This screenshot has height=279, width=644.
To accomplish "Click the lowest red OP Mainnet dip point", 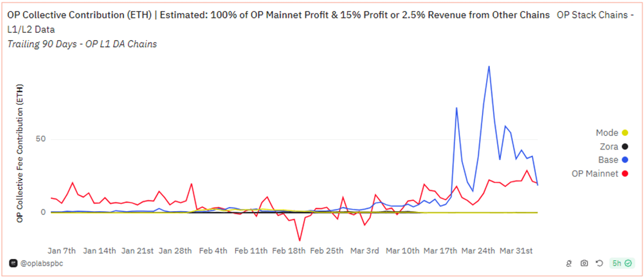I will [x=300, y=240].
